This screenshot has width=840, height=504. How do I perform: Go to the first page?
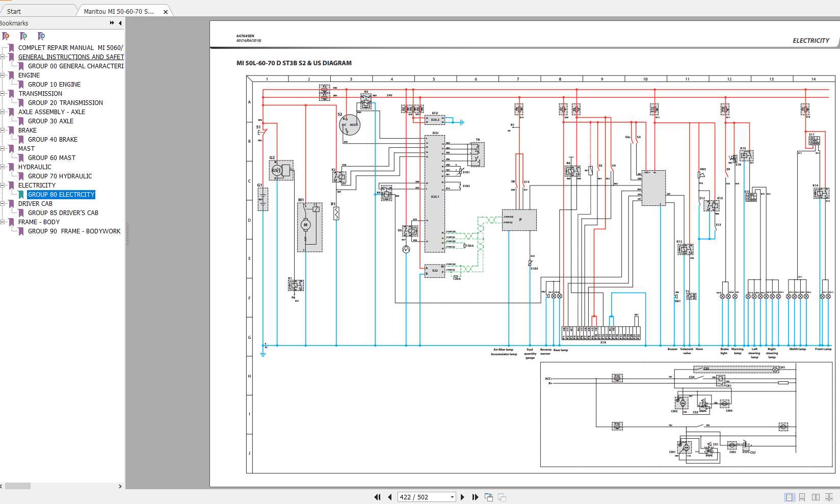(x=377, y=497)
